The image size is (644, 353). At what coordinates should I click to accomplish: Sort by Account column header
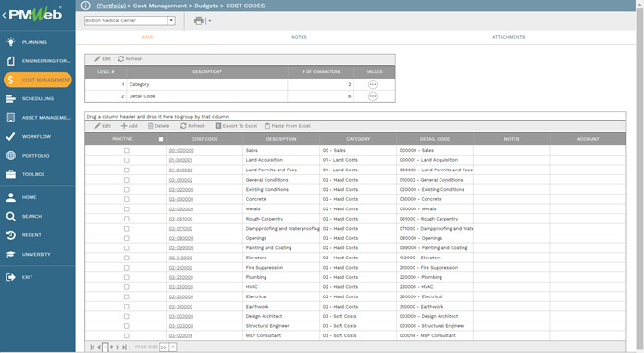tap(588, 139)
